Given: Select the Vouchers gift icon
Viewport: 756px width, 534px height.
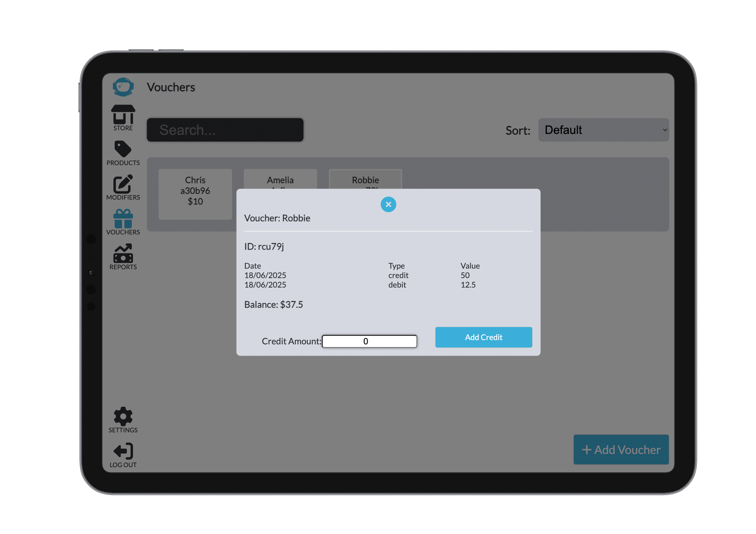Looking at the screenshot, I should coord(123,219).
